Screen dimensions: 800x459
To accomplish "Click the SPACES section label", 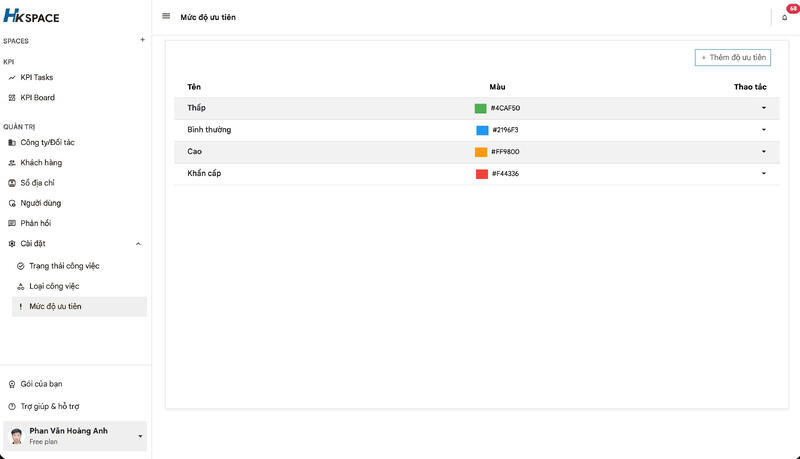I will point(16,41).
